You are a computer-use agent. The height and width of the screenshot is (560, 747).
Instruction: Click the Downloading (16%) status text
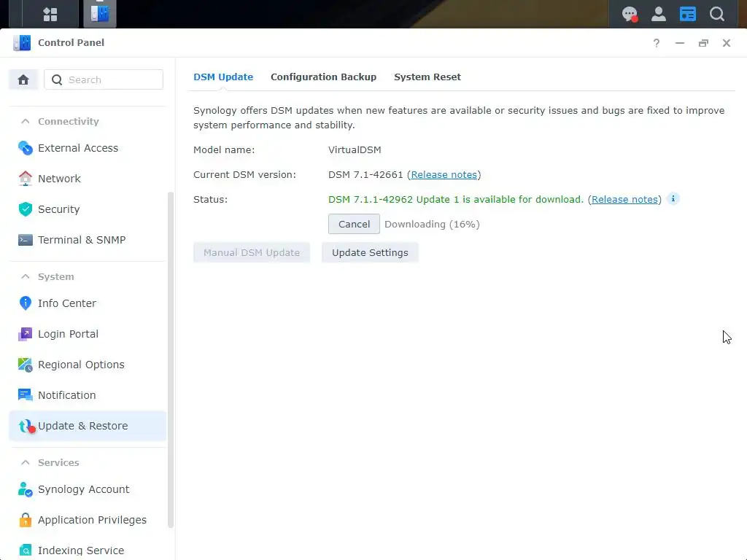pyautogui.click(x=432, y=225)
